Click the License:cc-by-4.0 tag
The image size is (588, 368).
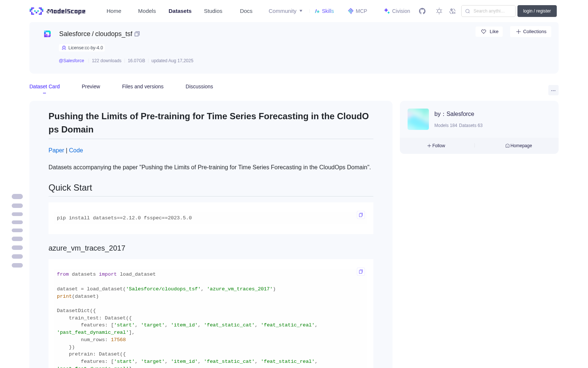coord(82,48)
